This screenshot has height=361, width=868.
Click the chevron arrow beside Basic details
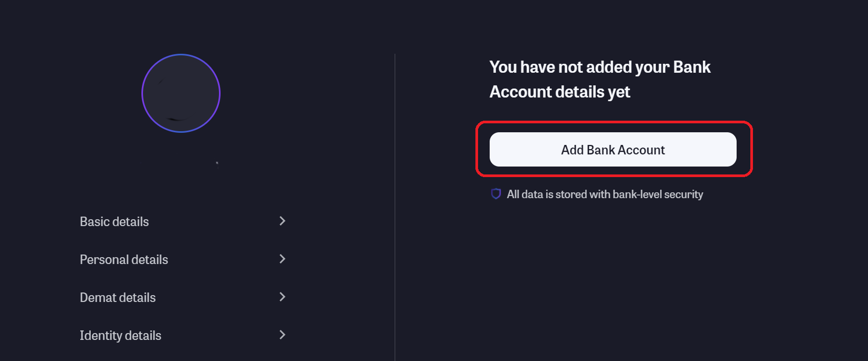[282, 221]
